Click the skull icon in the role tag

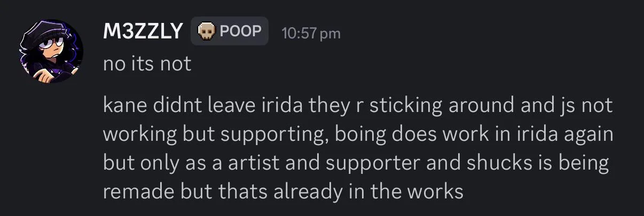pos(206,32)
